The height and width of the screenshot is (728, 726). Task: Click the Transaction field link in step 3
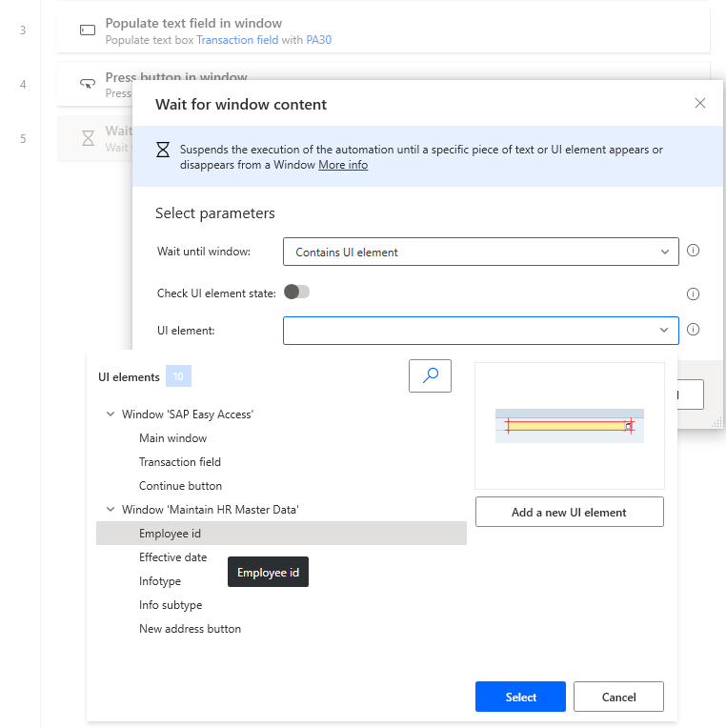237,40
